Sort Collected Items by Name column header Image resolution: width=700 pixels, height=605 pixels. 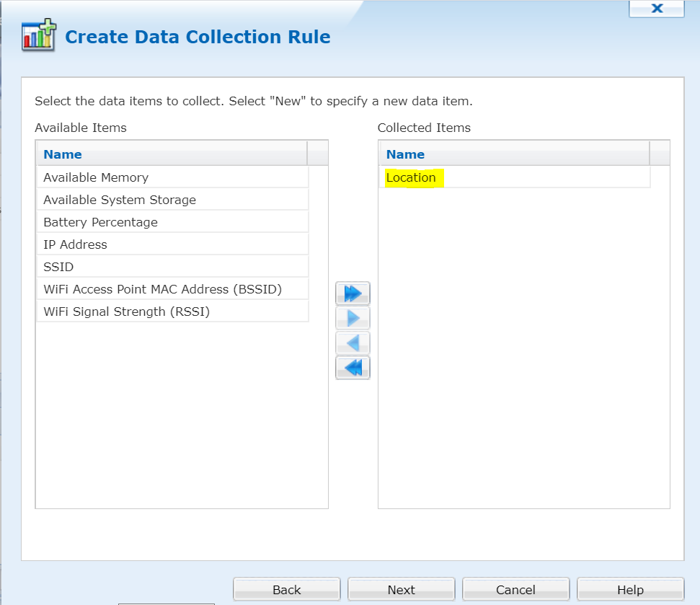pos(405,154)
